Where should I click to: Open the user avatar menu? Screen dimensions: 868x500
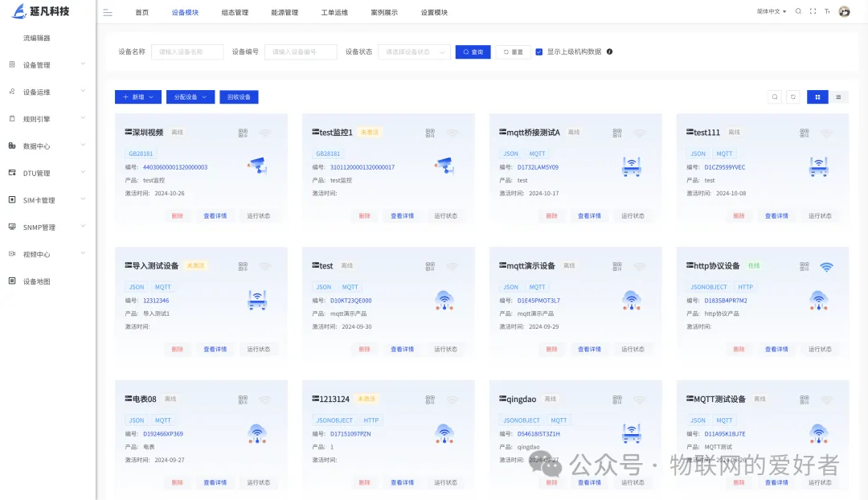click(x=844, y=11)
